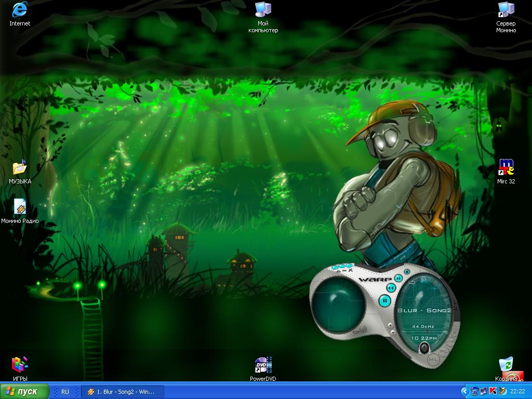Click the Winamp lightning tray icon
The height and width of the screenshot is (399, 532).
[502, 392]
